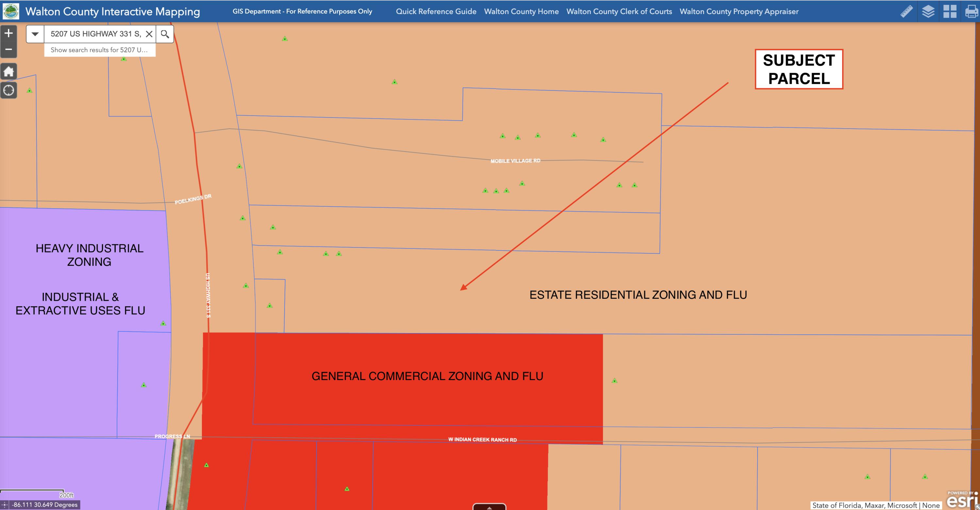Zoom in using the plus control
Image resolution: width=980 pixels, height=510 pixels.
tap(9, 33)
